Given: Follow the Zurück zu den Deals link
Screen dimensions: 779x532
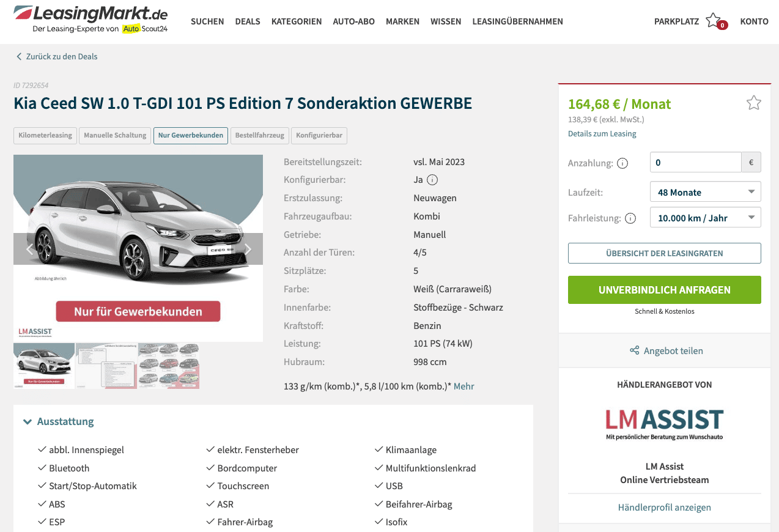Looking at the screenshot, I should [56, 56].
